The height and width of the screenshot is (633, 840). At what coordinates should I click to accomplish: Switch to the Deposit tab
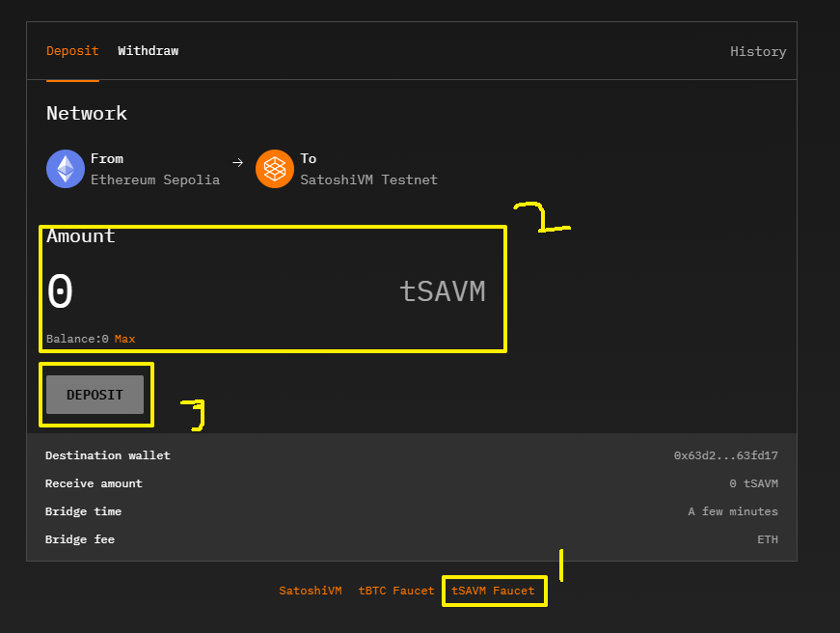point(72,51)
